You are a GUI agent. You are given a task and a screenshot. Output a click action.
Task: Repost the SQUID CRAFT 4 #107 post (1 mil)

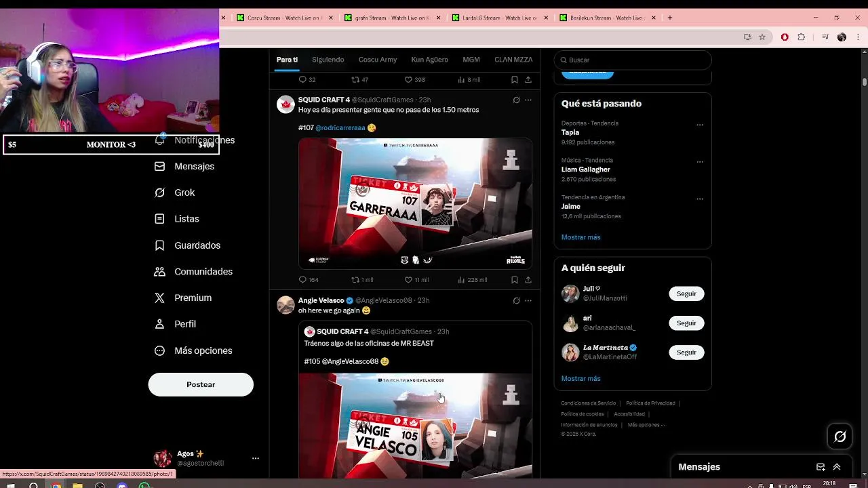(x=362, y=280)
